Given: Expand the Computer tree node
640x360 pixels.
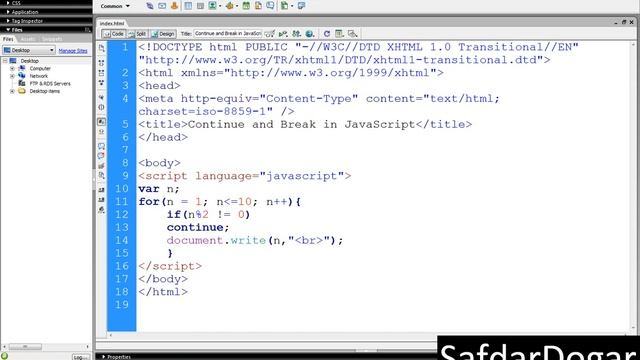Looking at the screenshot, I should tap(12, 69).
